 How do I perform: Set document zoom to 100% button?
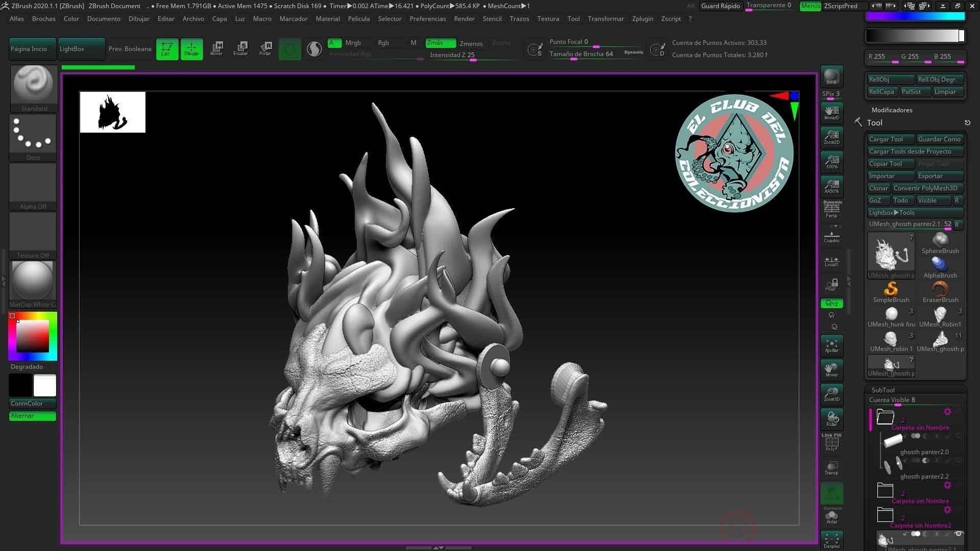[831, 162]
